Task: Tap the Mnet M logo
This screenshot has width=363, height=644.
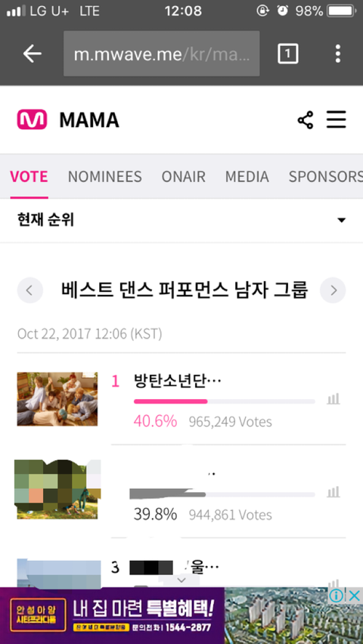Action: tap(32, 120)
